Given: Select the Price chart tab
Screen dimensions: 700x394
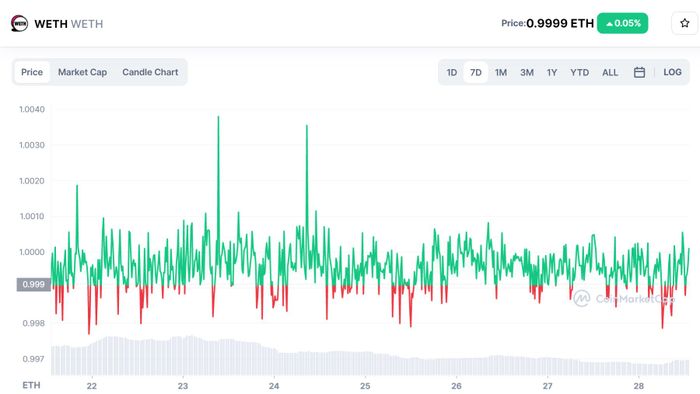Looking at the screenshot, I should tap(32, 72).
